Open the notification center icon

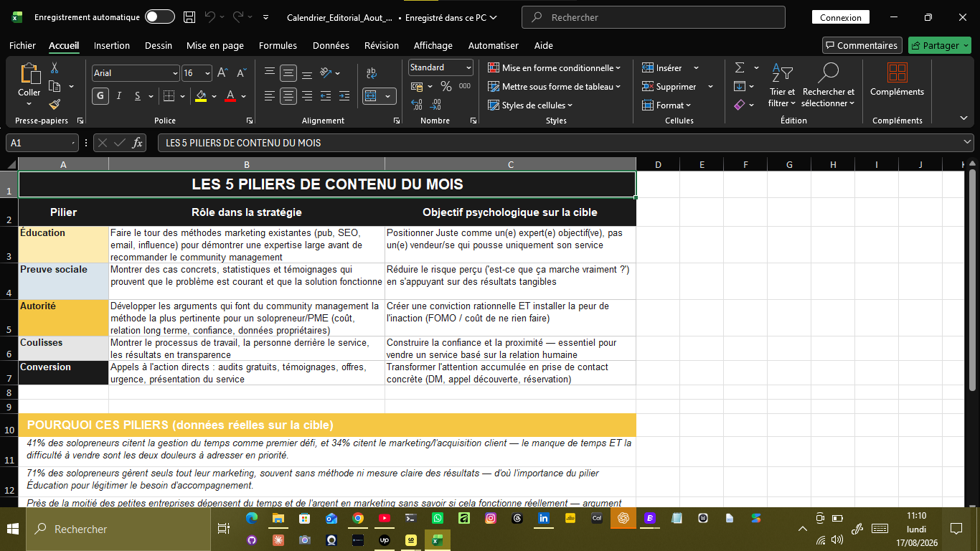pos(956,529)
